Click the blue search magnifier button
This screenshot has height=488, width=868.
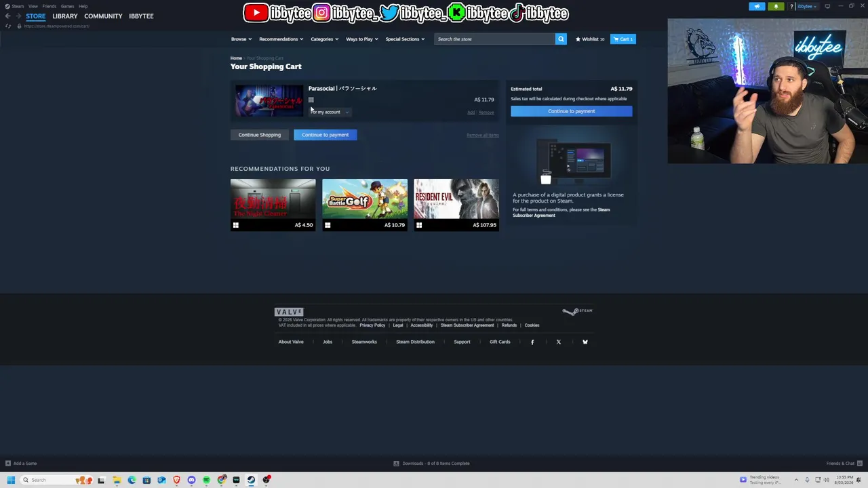(561, 39)
